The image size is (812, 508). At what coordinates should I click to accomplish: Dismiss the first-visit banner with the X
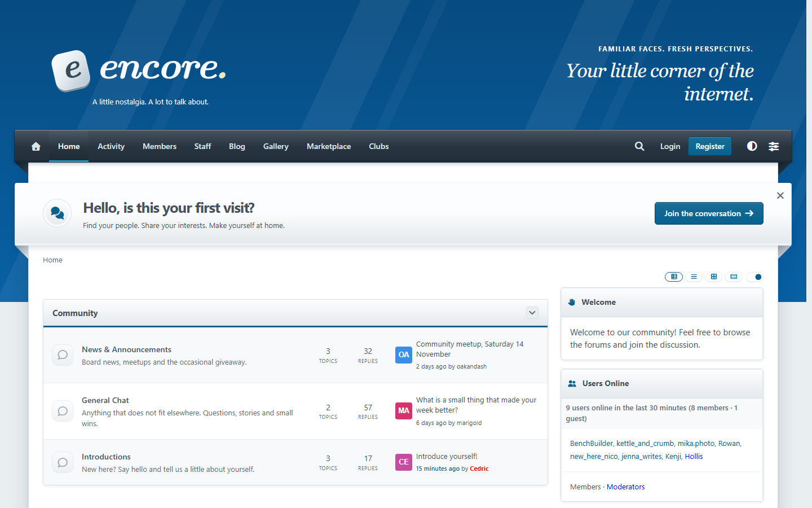(780, 195)
